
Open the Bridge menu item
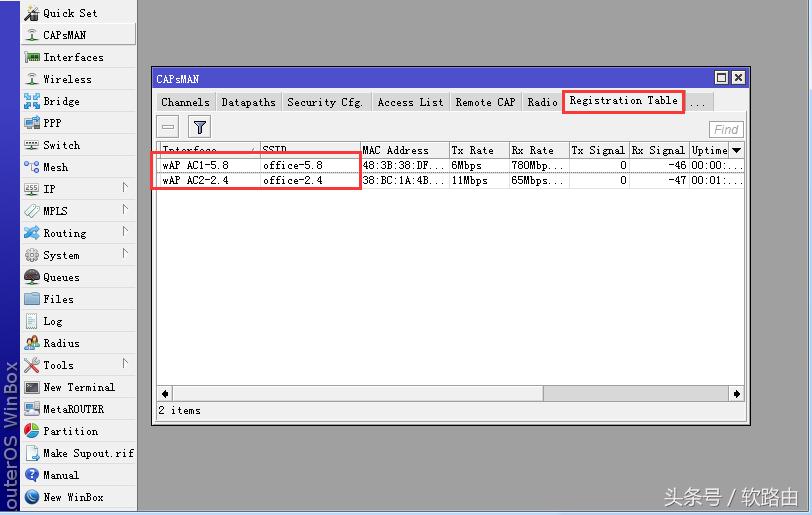pos(61,101)
